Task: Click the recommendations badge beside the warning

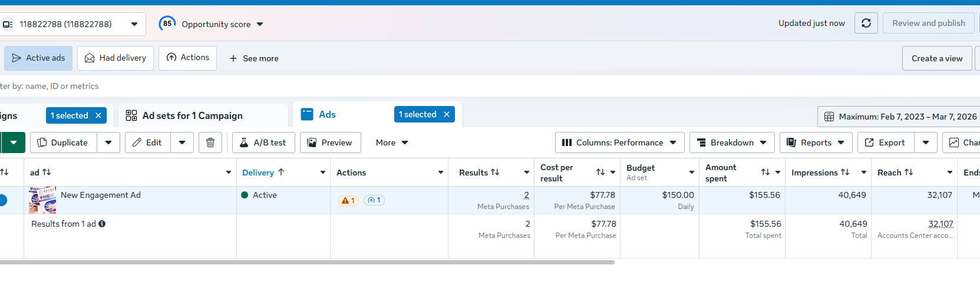Action: pos(374,200)
